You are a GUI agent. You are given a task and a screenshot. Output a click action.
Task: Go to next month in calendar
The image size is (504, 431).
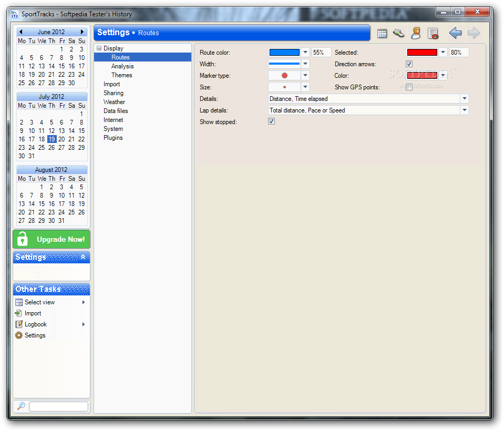coord(82,32)
